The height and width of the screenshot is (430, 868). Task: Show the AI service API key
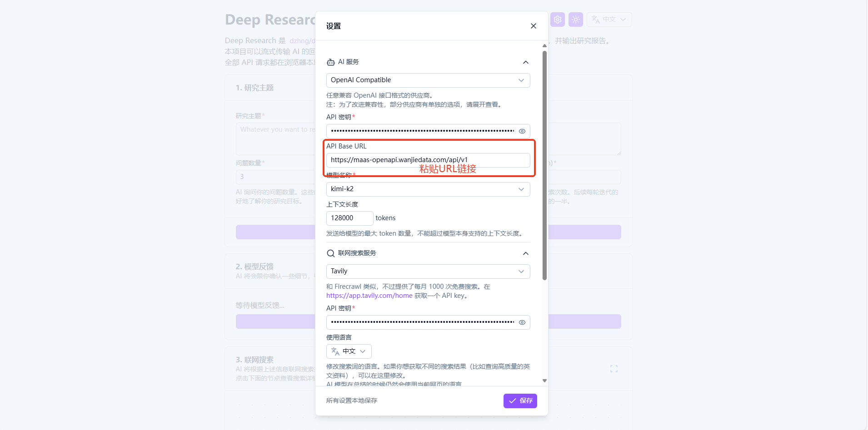(x=522, y=131)
